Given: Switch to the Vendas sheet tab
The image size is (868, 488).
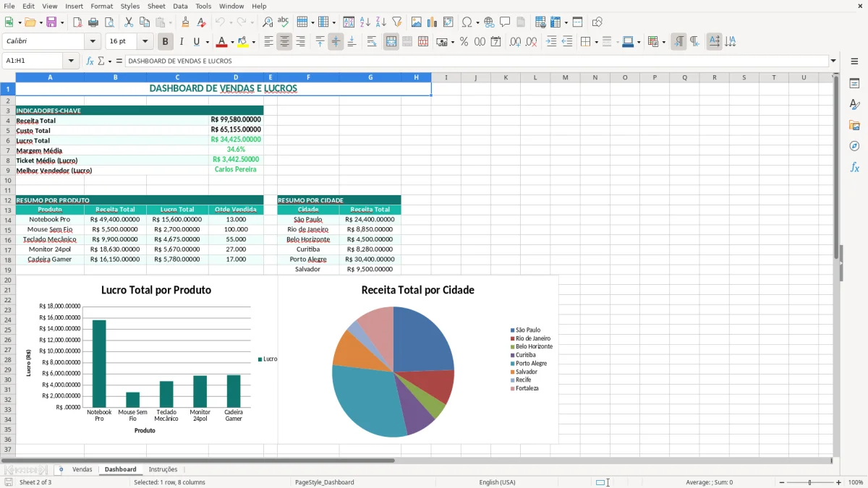Looking at the screenshot, I should pyautogui.click(x=82, y=469).
